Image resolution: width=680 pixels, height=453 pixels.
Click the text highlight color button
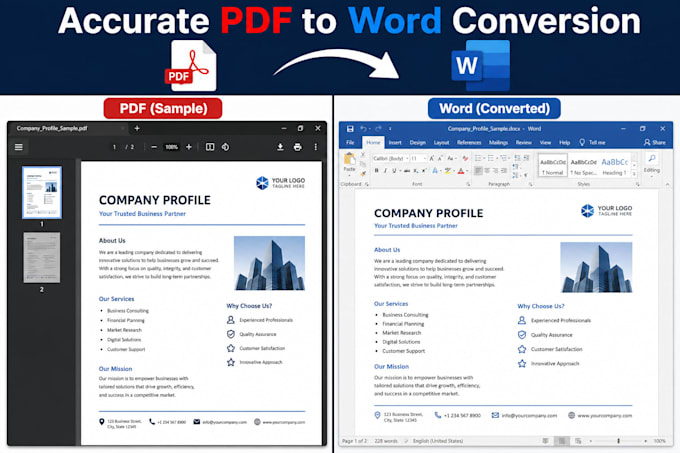point(447,171)
